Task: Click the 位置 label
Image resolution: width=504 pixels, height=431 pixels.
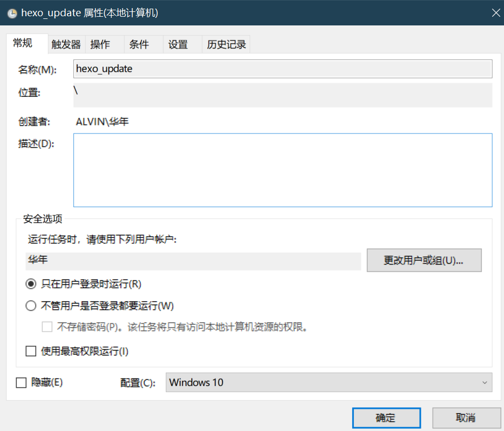Action: 29,92
